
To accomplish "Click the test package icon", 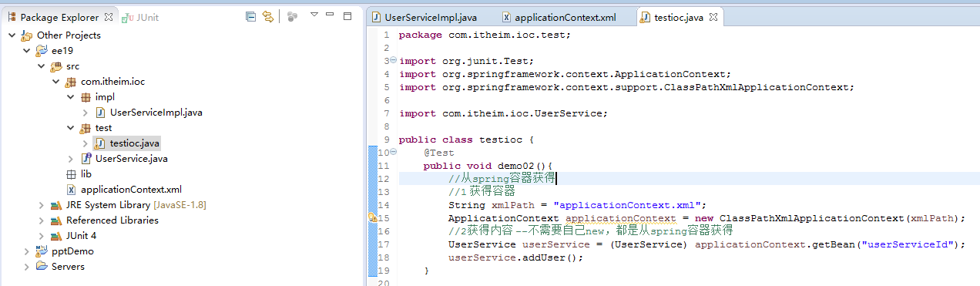I will (x=85, y=128).
